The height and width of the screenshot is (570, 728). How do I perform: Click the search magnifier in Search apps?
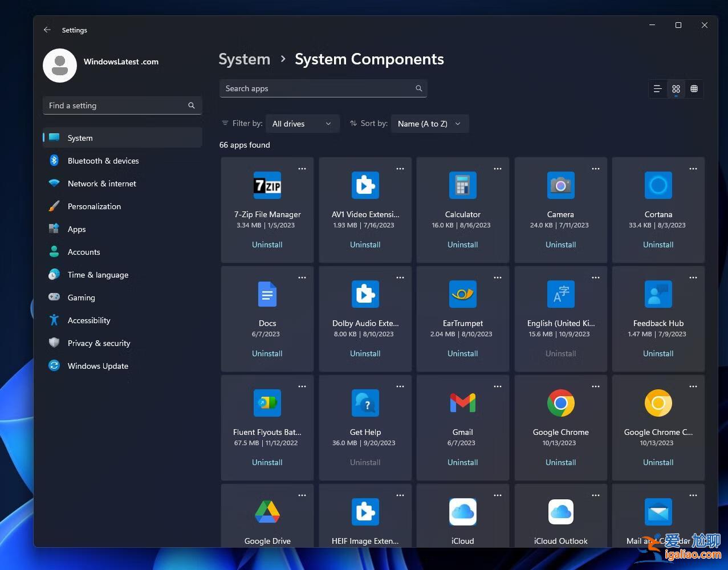click(419, 88)
